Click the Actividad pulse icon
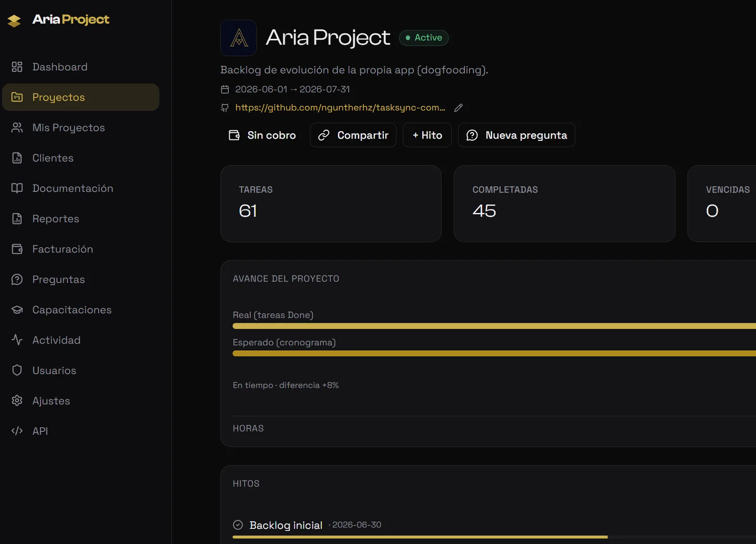Screen dimensions: 756x544 click(17, 340)
